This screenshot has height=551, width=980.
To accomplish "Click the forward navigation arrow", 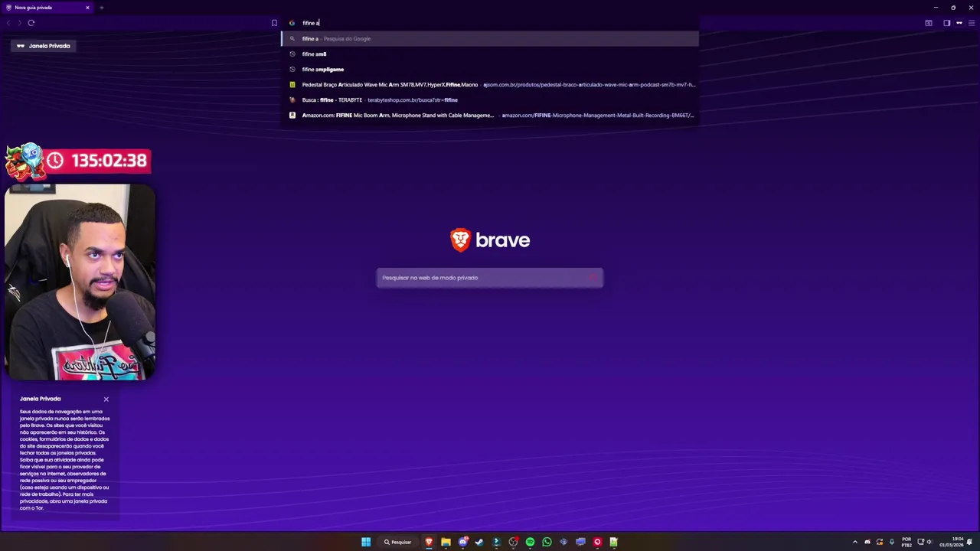I will coord(19,23).
